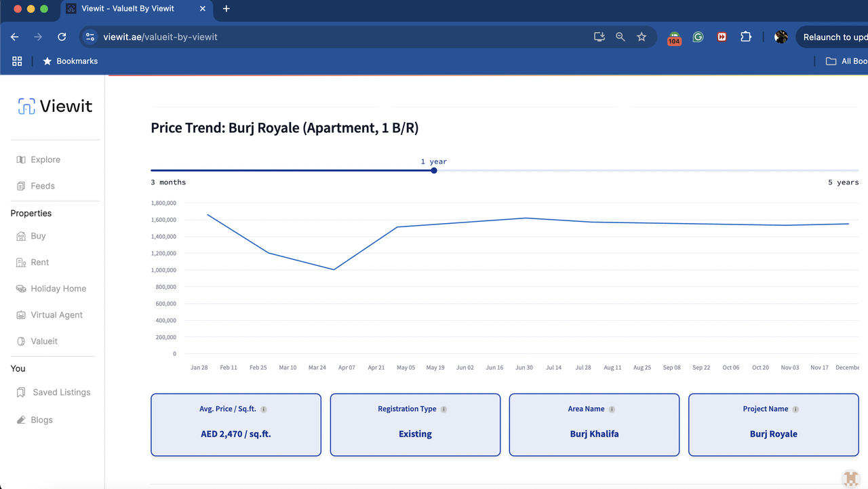The image size is (868, 489).
Task: Open Explore in the sidebar
Action: 45,159
